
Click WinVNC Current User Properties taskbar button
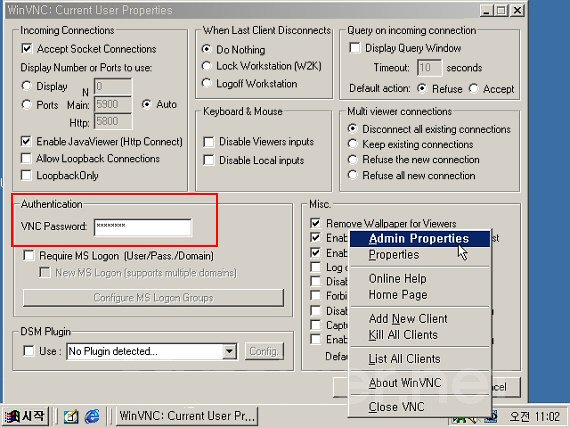187,416
